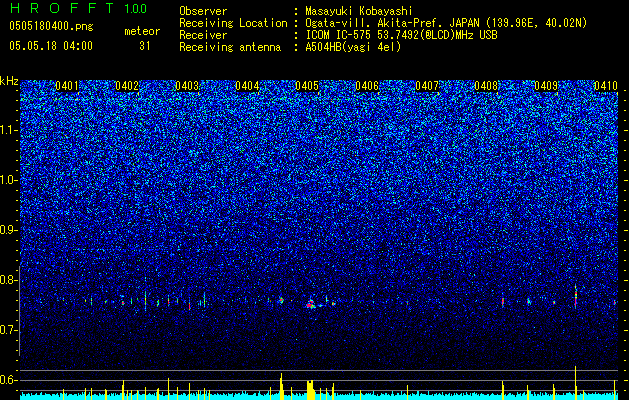Click time marker 0401
Image resolution: width=629 pixels, height=400 pixels.
67,86
